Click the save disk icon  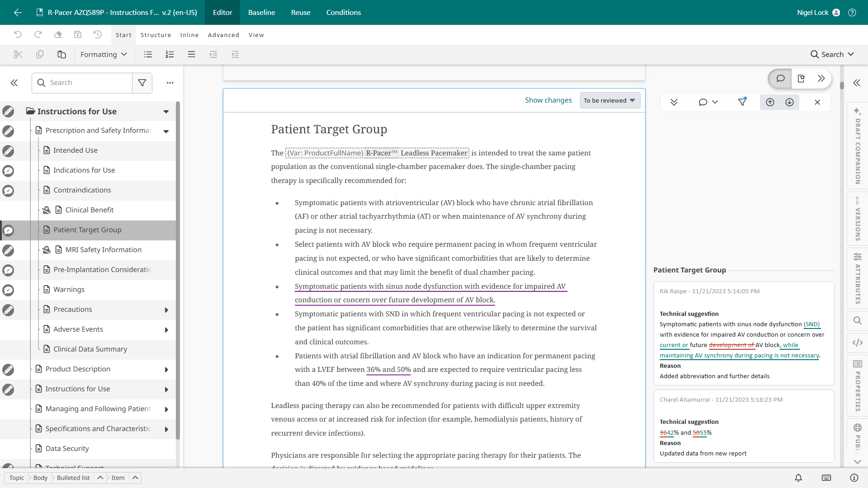(x=78, y=34)
